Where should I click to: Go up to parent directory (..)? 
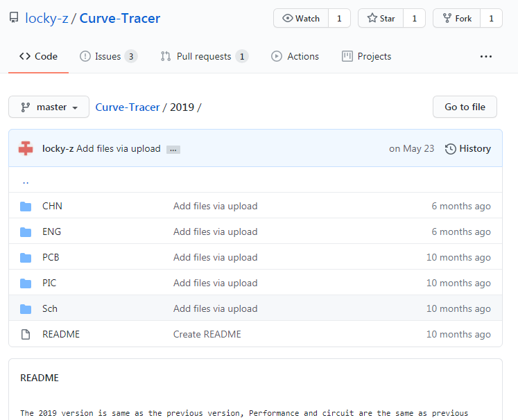click(26, 182)
